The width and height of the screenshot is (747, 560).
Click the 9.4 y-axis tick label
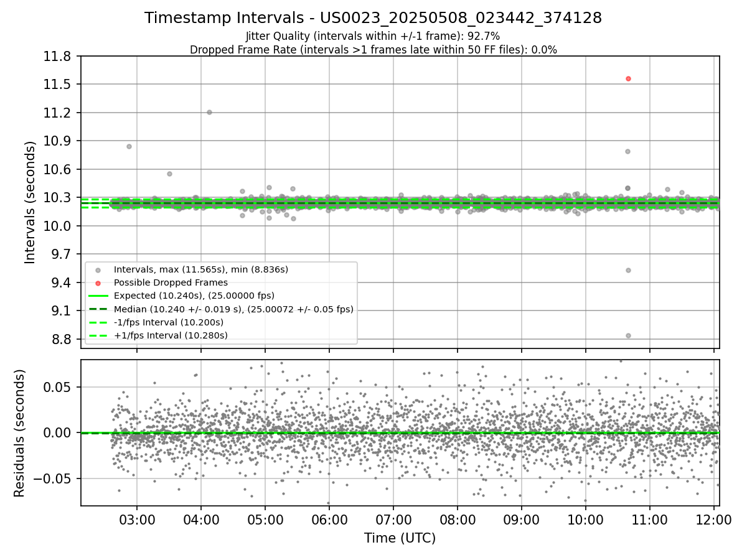click(60, 283)
